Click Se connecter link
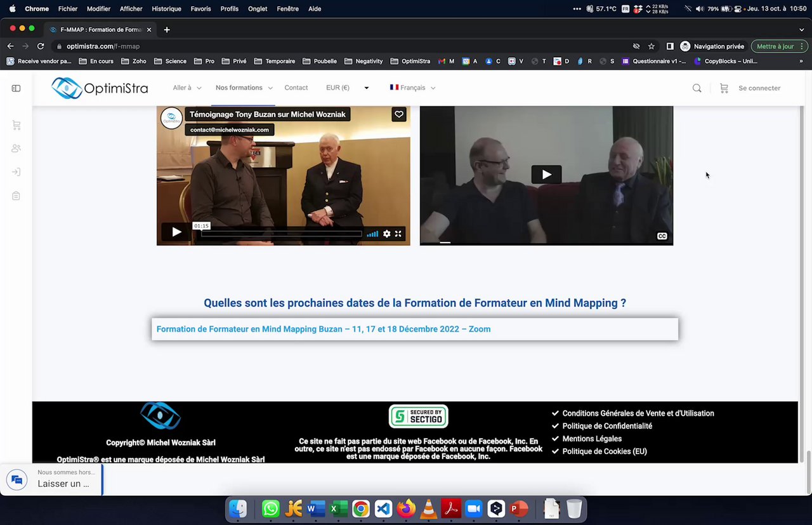The image size is (812, 525). pyautogui.click(x=759, y=88)
